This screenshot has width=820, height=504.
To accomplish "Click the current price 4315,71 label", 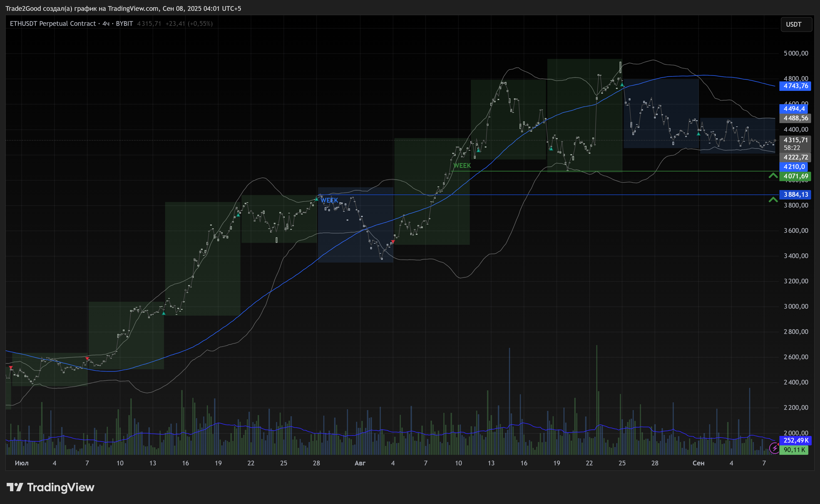I will (x=795, y=140).
